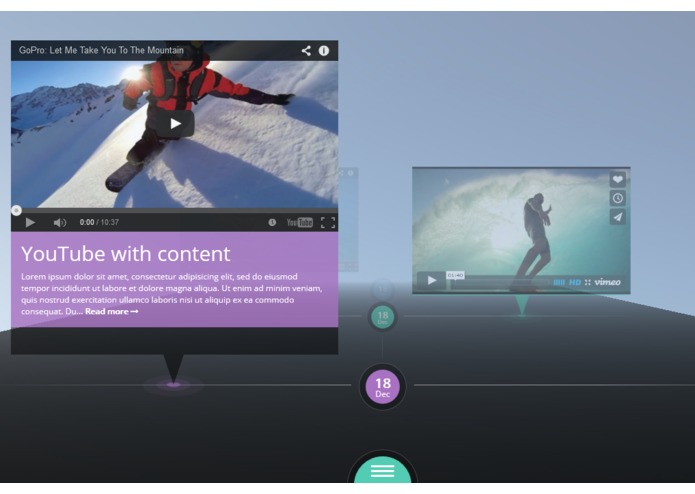Image resolution: width=695 pixels, height=494 pixels.
Task: Click the Watch Later clock in YouTube bar
Action: [x=272, y=222]
